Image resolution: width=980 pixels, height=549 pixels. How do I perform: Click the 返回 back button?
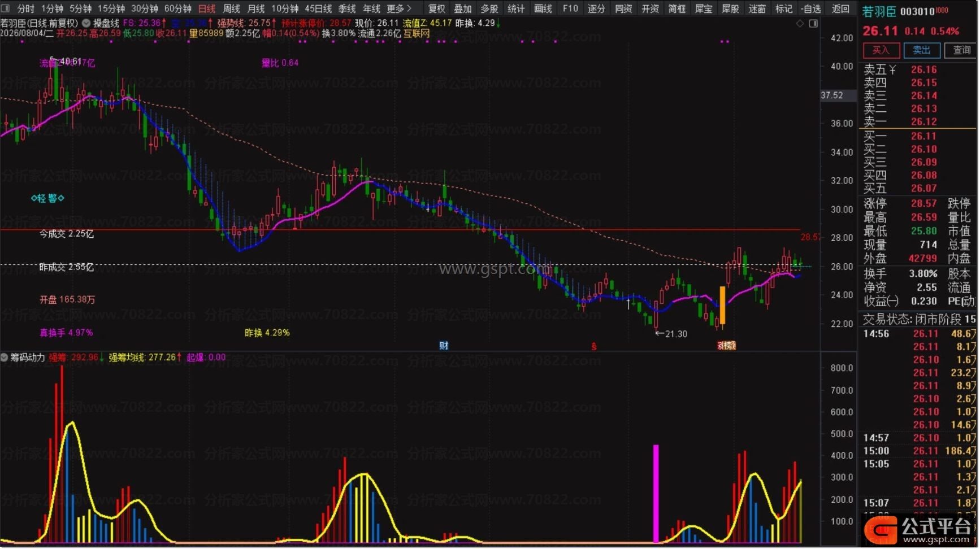point(841,8)
